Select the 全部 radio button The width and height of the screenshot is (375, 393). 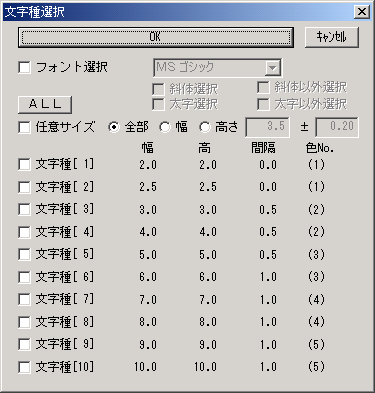[x=114, y=127]
